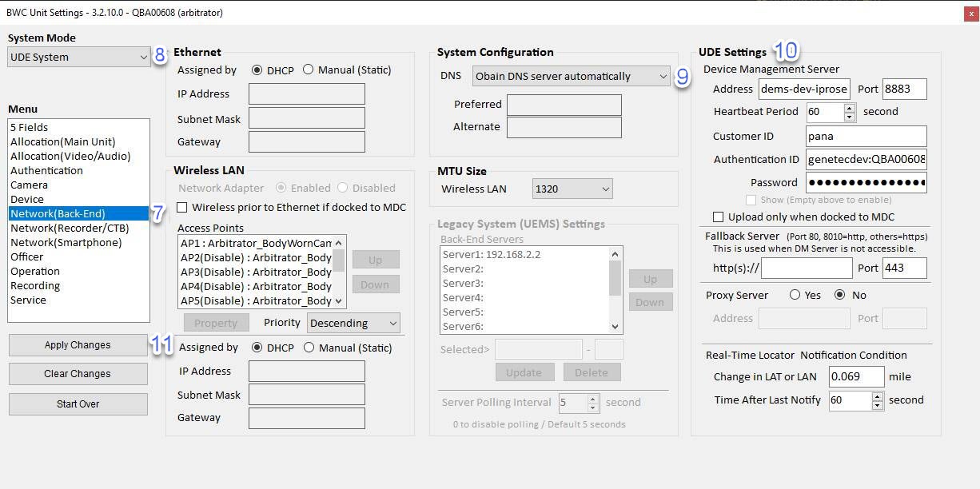Click the Ethernet Subnet Mask field
The image size is (980, 489).
(x=307, y=117)
